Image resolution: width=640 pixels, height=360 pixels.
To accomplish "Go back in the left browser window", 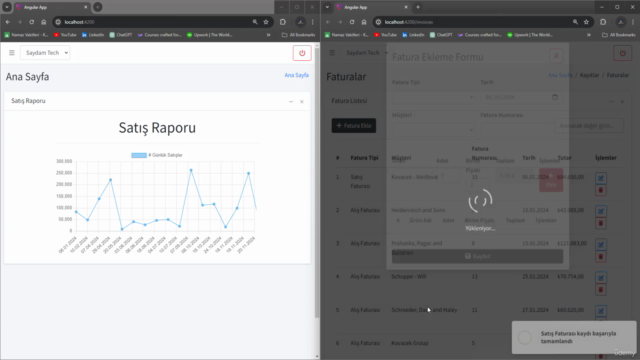I will 8,22.
